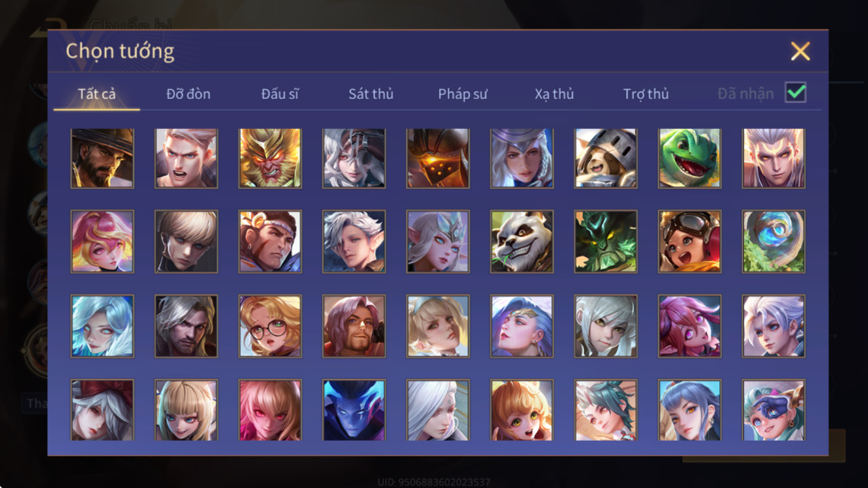Screen dimensions: 868x488
Task: Switch to the Đỡ đòn tab
Action: [188, 94]
